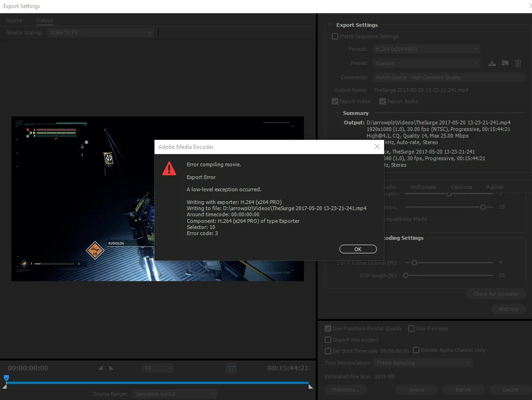Click the Website button
This screenshot has width=532, height=400.
coord(508,309)
